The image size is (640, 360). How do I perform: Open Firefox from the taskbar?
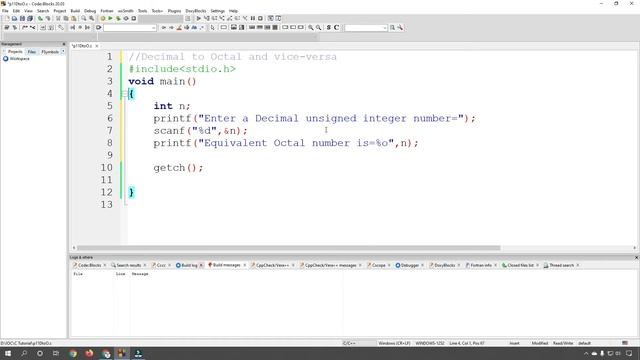[89, 353]
